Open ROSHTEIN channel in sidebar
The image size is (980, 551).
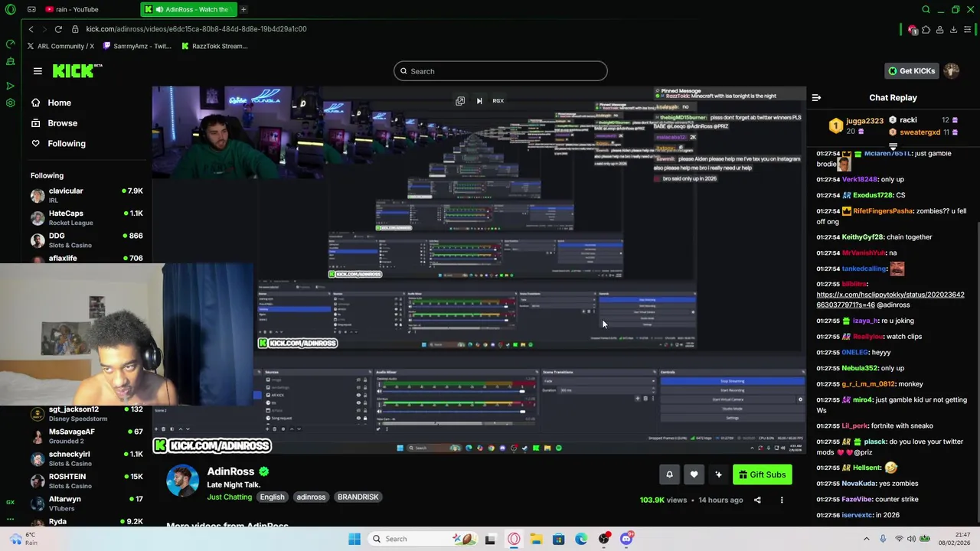87,481
